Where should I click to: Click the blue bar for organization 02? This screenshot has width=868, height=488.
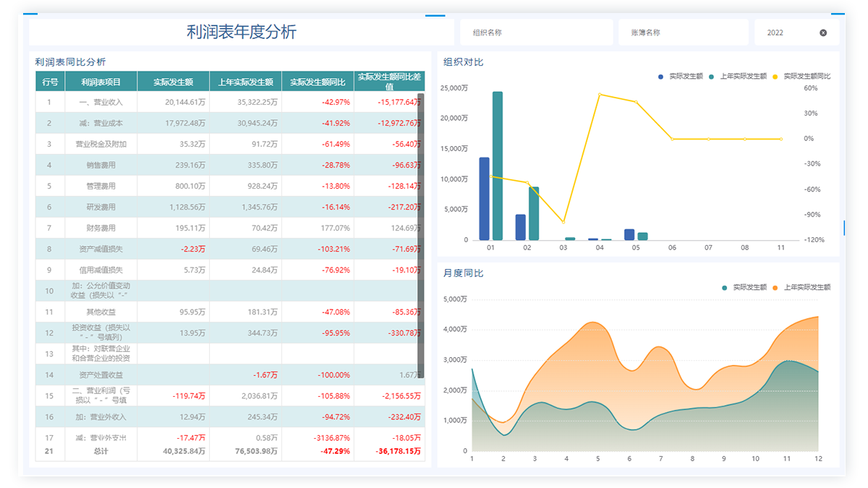pos(520,227)
